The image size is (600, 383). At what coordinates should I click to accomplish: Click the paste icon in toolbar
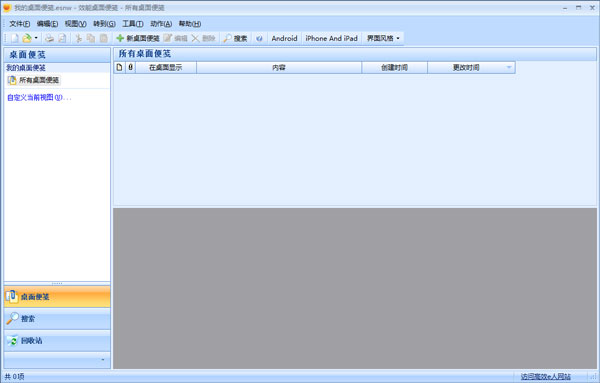(103, 38)
